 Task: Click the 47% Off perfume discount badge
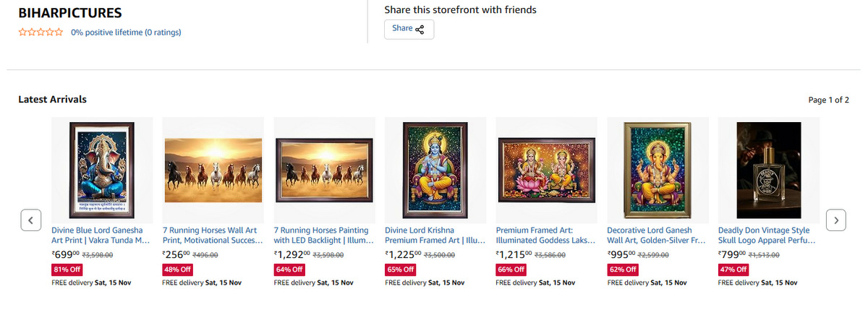732,269
